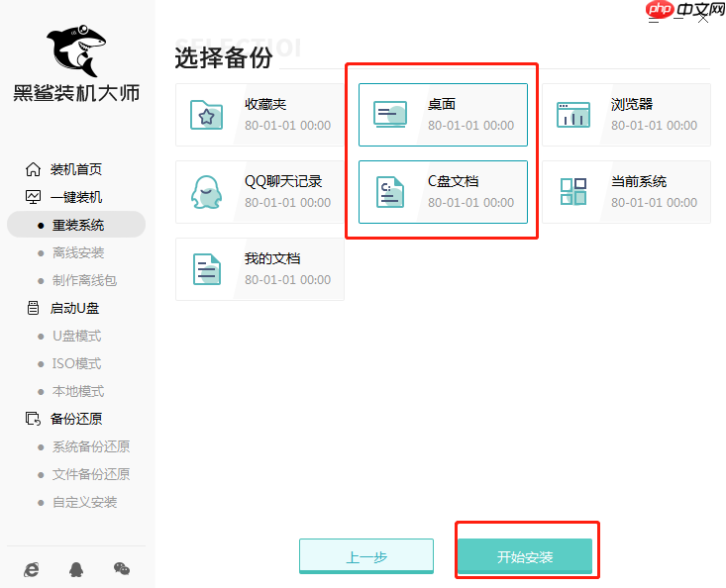This screenshot has width=726, height=588.
Task: Open the 启动U盘 sidebar section
Action: 74,308
